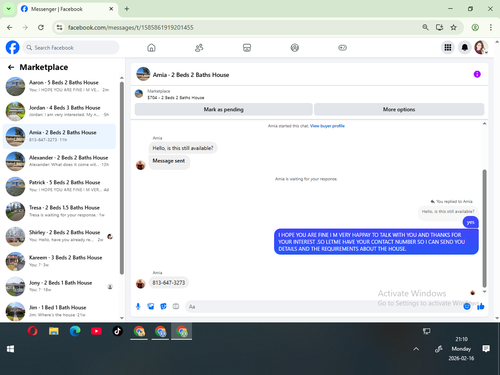The height and width of the screenshot is (375, 500).
Task: Open the emoji picker in message box
Action: (467, 306)
